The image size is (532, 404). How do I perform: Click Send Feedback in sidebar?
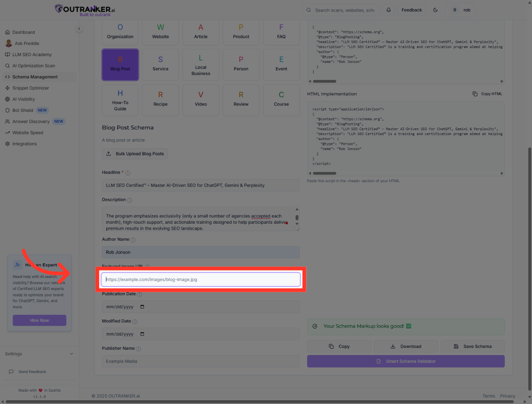pos(28,372)
